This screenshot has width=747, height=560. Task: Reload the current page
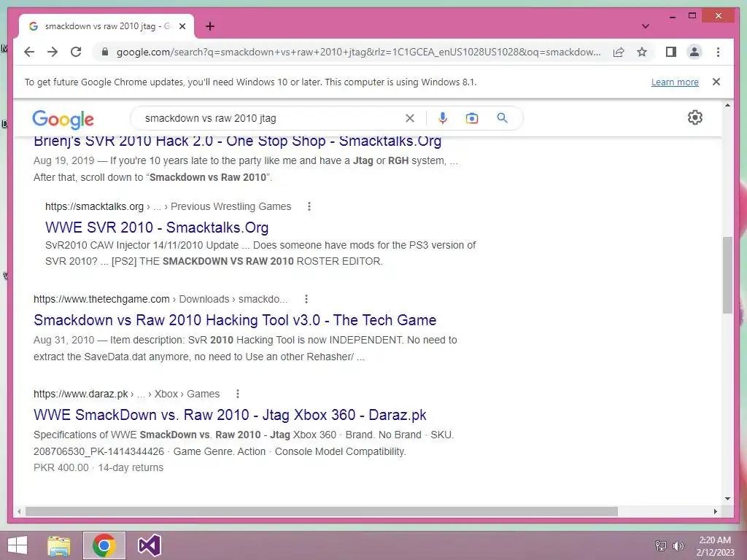pyautogui.click(x=76, y=52)
